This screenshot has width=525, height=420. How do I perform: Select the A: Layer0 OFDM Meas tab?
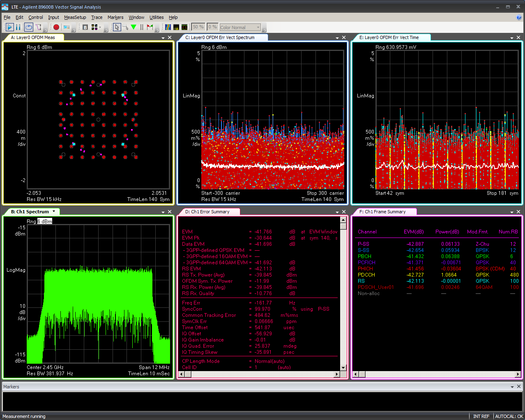pos(33,37)
